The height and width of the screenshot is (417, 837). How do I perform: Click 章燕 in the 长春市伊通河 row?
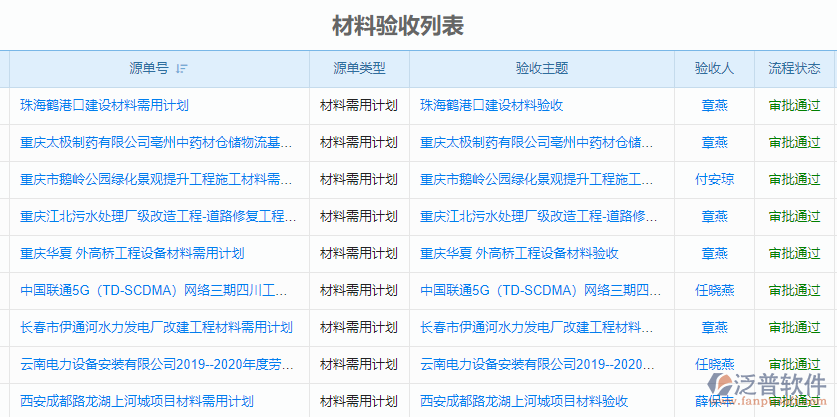click(x=714, y=327)
